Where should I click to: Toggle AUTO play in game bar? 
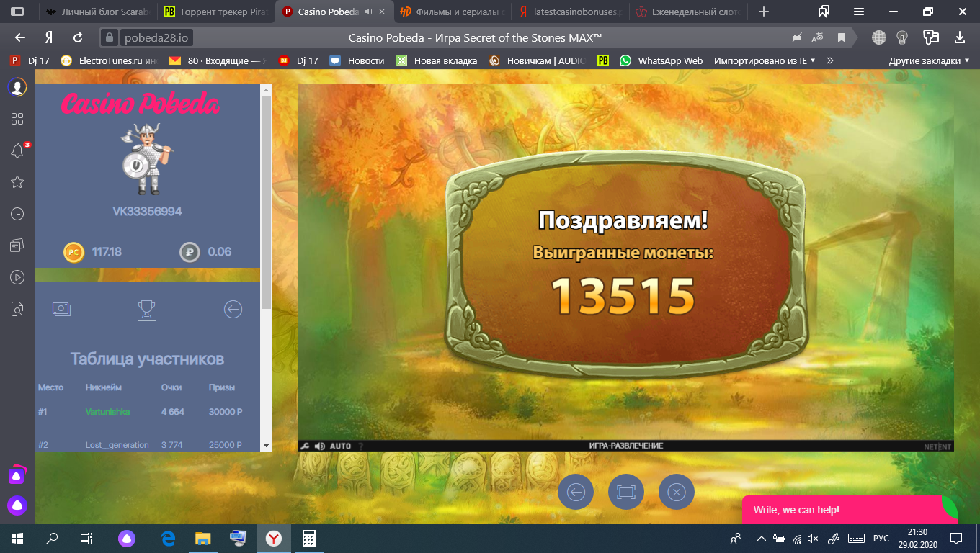click(340, 446)
